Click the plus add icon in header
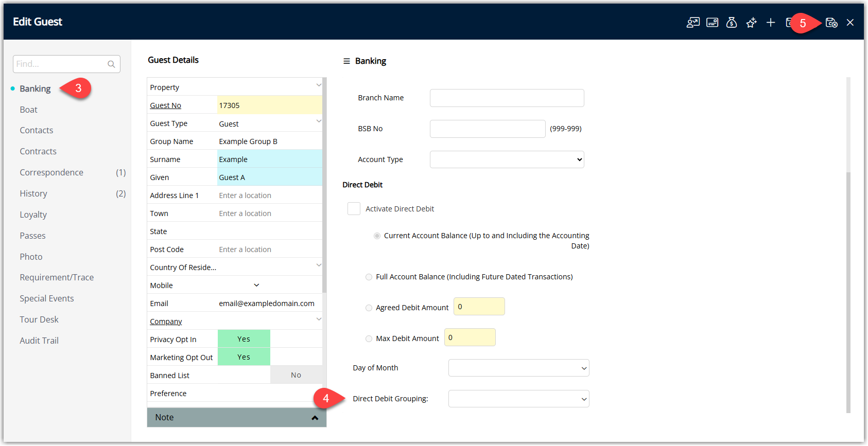This screenshot has height=446, width=868. pos(771,23)
